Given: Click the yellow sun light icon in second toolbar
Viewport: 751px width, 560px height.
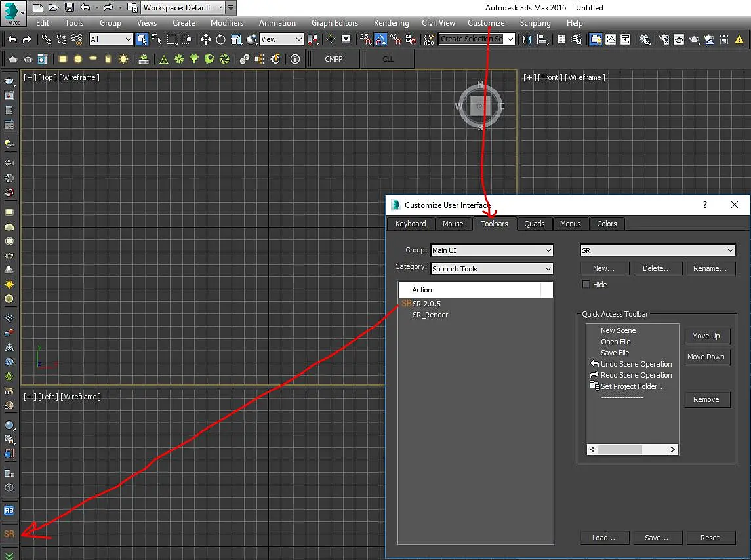Looking at the screenshot, I should [123, 59].
